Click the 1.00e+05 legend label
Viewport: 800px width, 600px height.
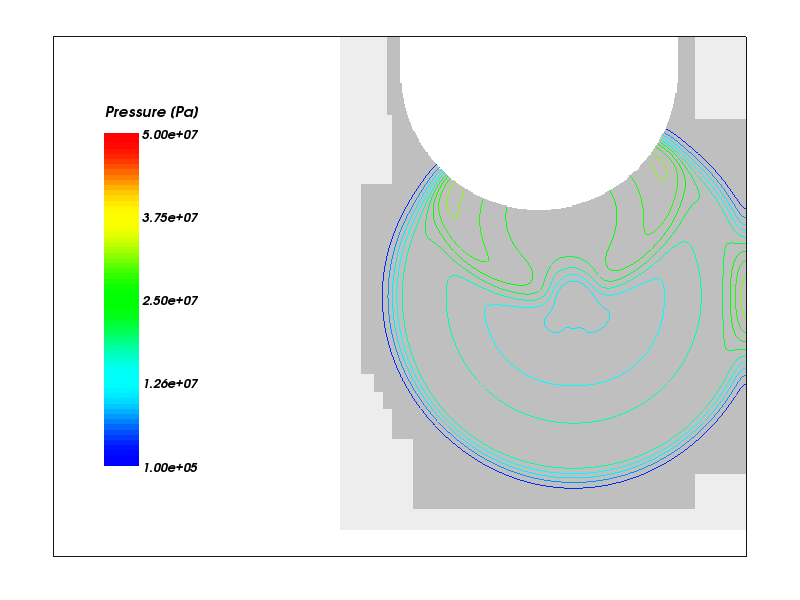pos(170,467)
